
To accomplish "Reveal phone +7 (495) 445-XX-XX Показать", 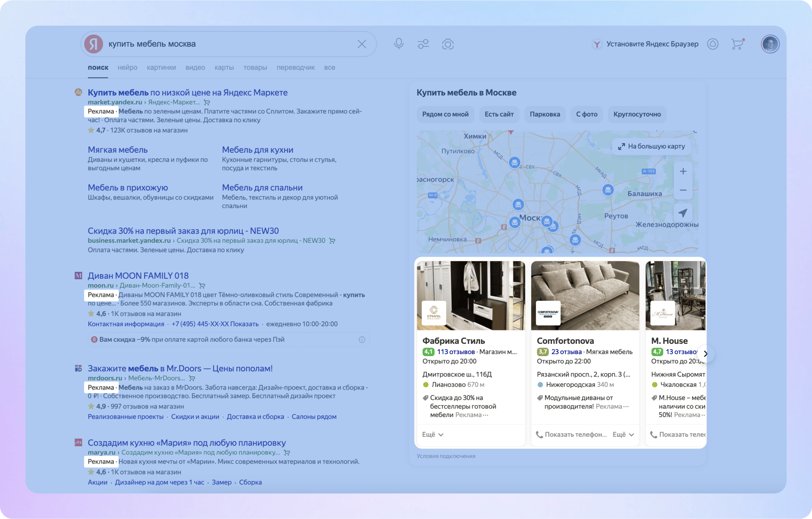I will [215, 324].
